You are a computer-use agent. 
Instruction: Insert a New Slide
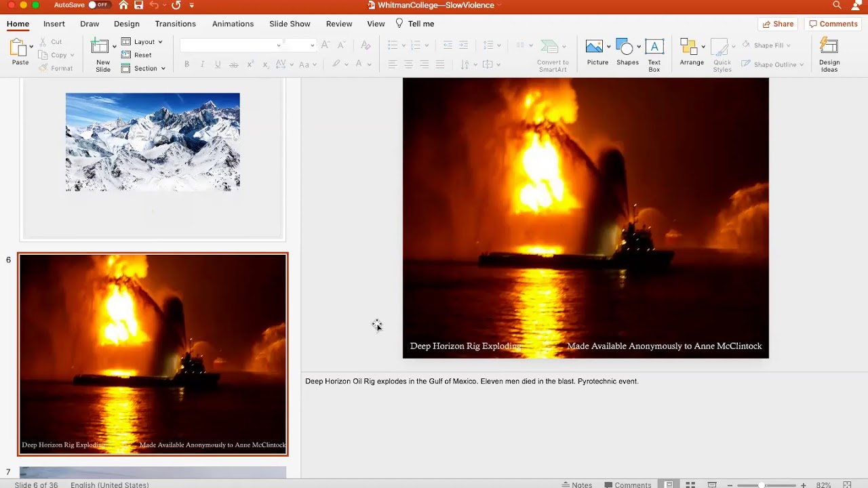point(103,56)
